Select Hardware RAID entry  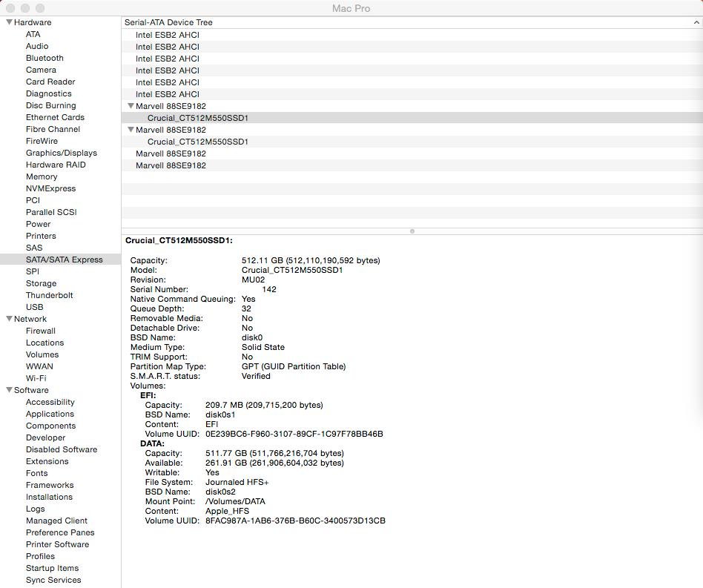tap(56, 165)
